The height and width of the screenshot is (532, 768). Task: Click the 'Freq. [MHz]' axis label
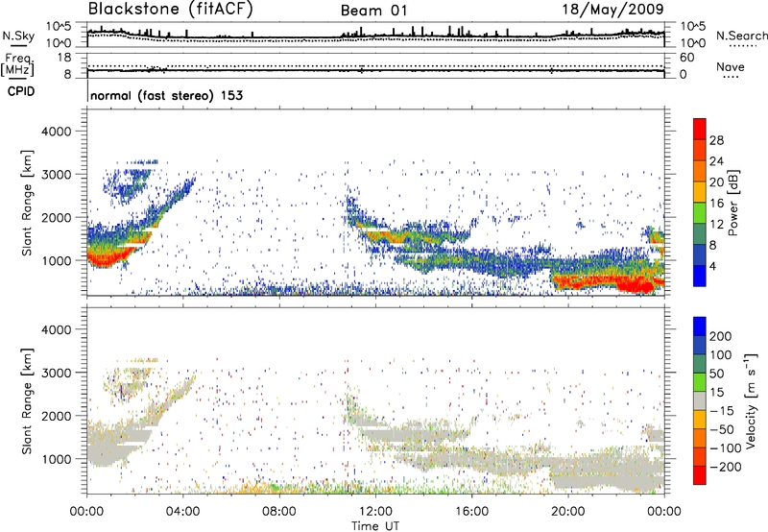[17, 65]
